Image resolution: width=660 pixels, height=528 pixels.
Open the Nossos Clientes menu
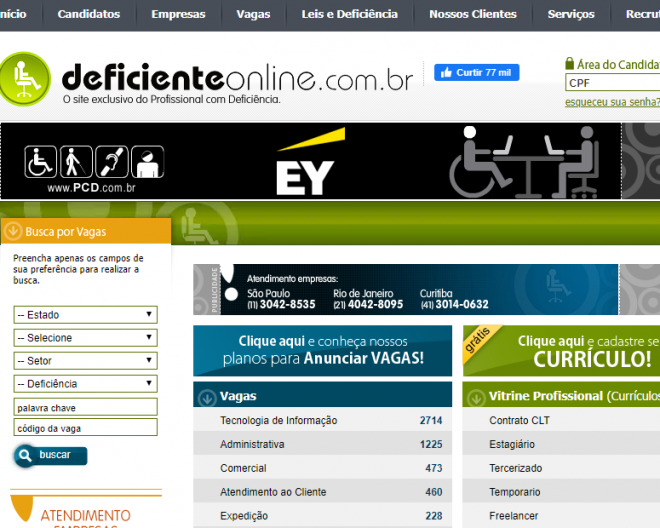coord(473,14)
